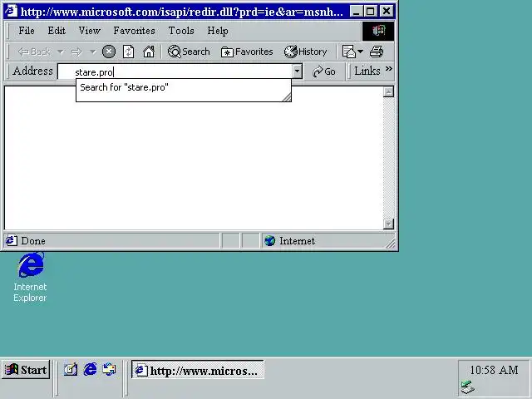The height and width of the screenshot is (399, 532).
Task: Click the scrollbar up arrow
Action: [x=388, y=92]
